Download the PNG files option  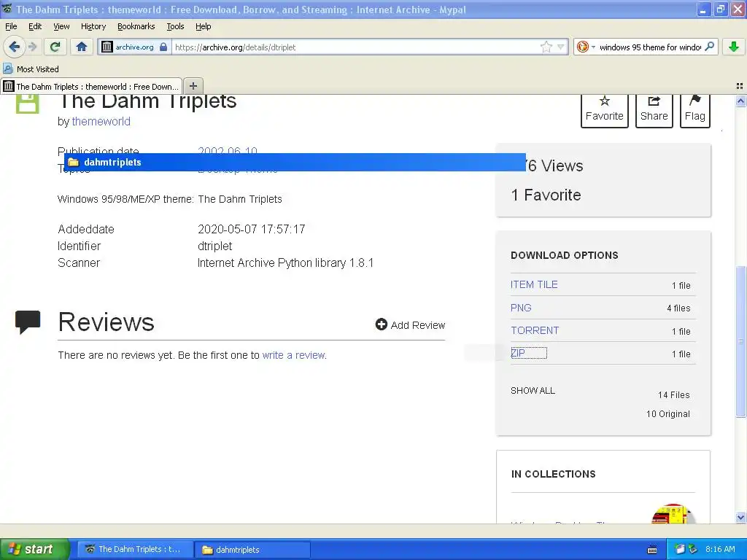521,308
